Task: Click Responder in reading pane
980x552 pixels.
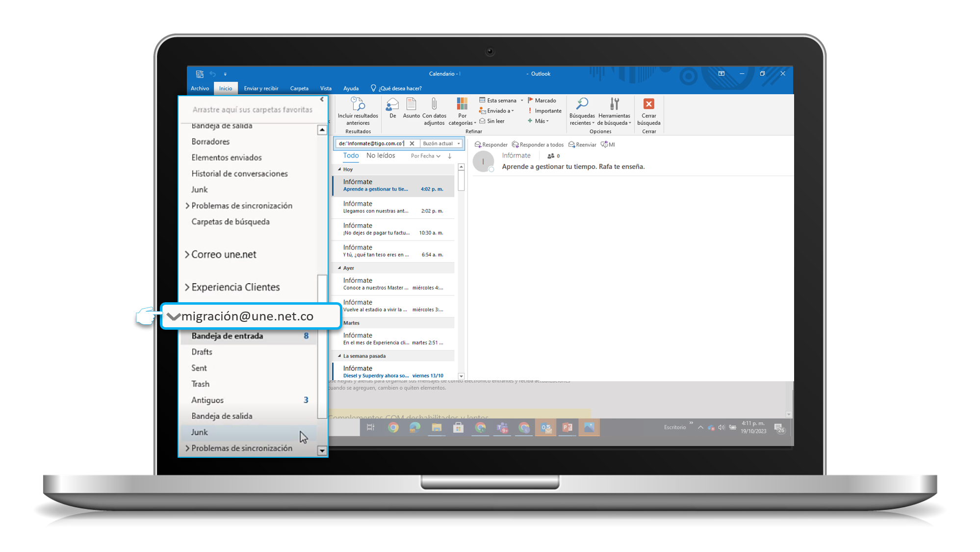Action: coord(491,145)
